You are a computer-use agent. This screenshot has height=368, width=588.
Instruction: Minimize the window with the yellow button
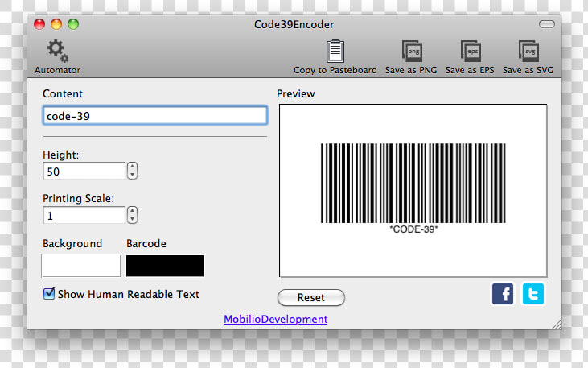[56, 24]
